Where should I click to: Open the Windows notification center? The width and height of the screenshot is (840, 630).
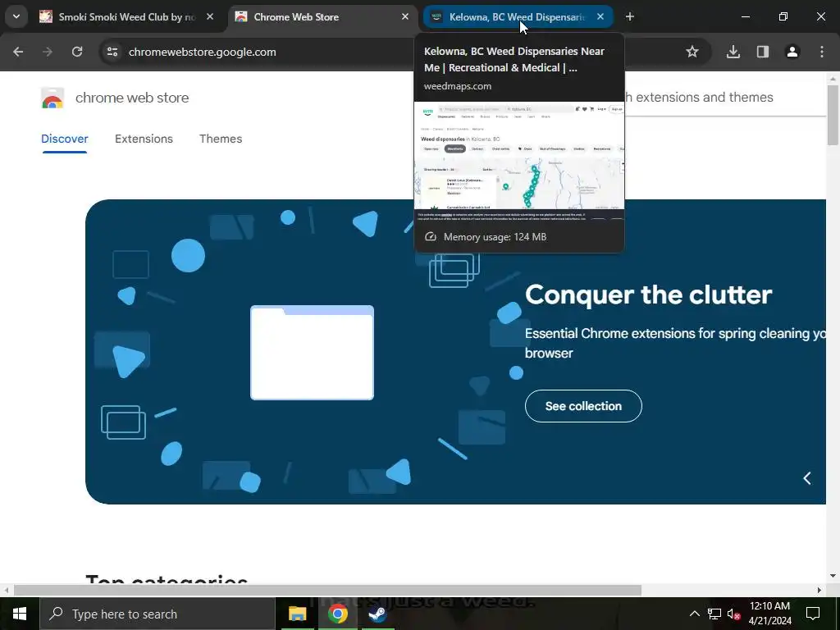pyautogui.click(x=813, y=614)
